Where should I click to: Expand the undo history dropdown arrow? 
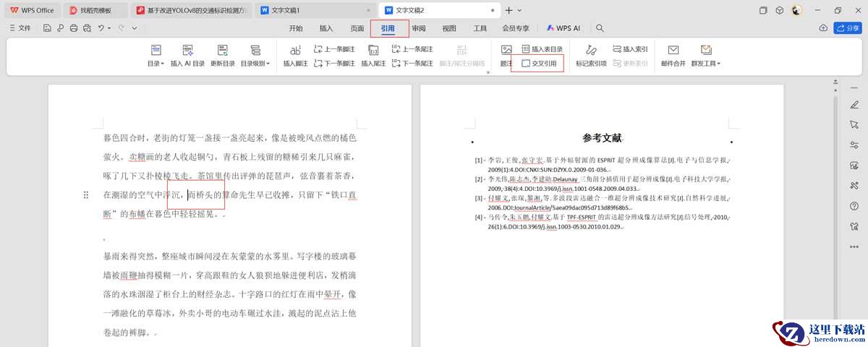pyautogui.click(x=110, y=28)
